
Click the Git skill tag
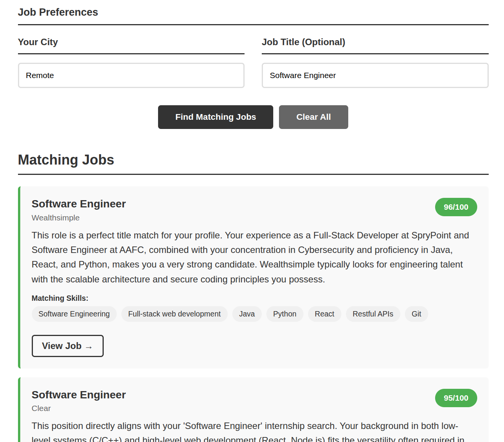tap(416, 314)
